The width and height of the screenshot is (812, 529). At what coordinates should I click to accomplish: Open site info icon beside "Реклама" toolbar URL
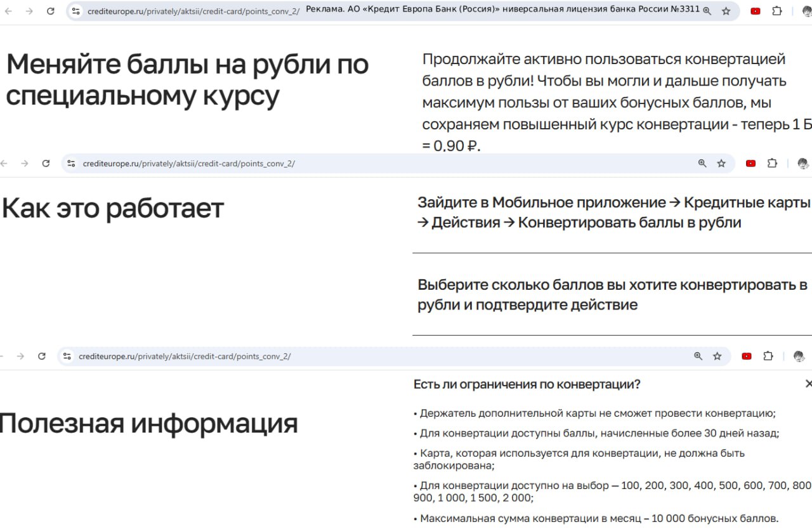tap(76, 11)
